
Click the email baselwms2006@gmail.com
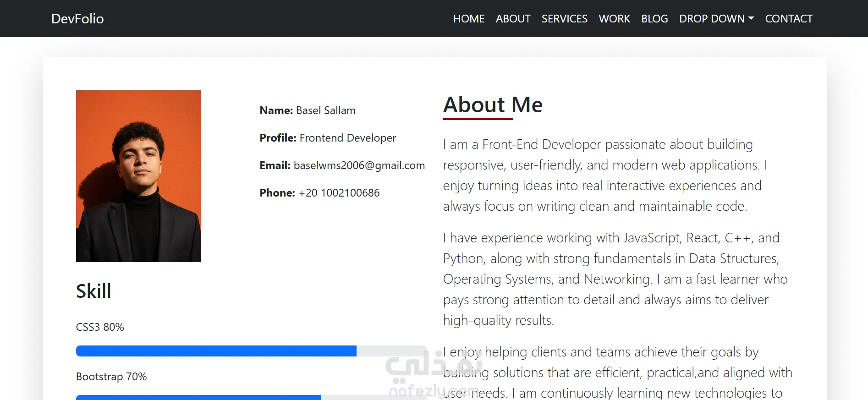point(359,165)
